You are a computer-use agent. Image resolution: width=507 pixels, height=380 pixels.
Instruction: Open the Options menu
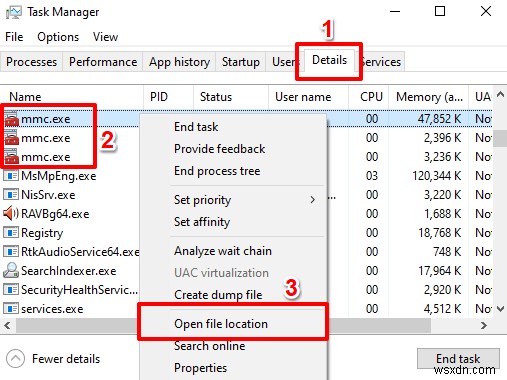tap(58, 37)
